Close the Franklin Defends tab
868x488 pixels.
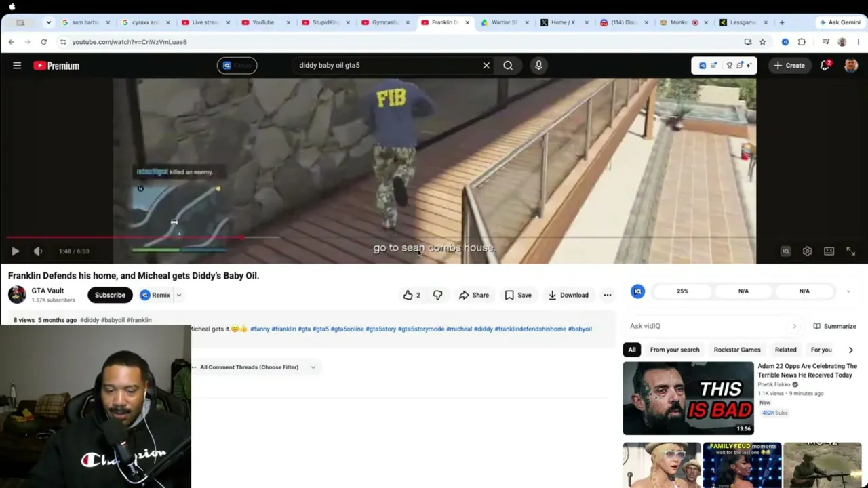pos(467,22)
